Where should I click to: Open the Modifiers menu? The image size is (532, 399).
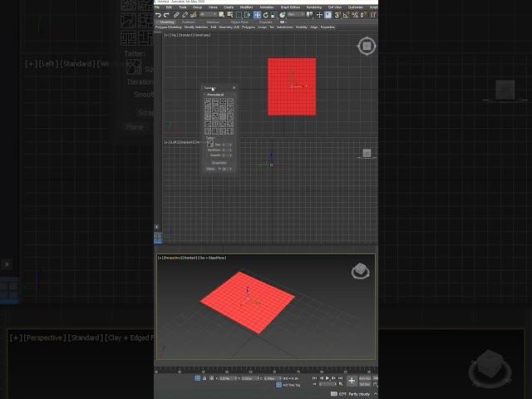[x=246, y=7]
